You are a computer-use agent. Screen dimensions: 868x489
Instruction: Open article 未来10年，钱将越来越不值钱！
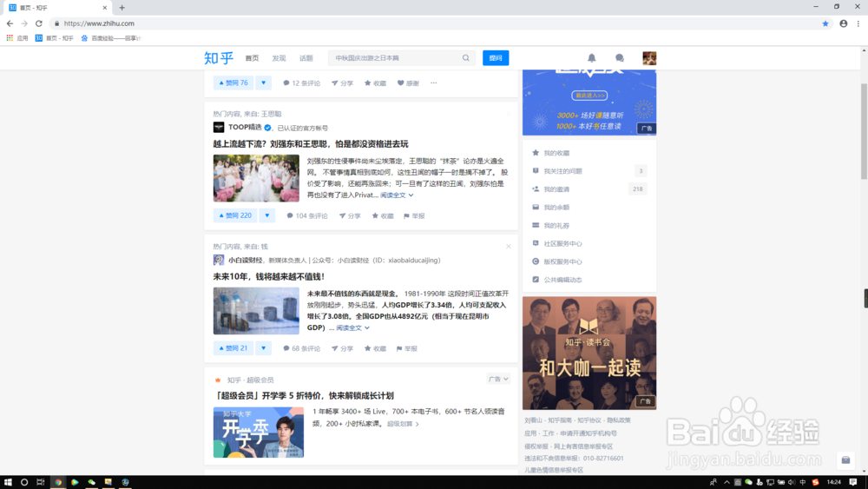click(x=269, y=276)
